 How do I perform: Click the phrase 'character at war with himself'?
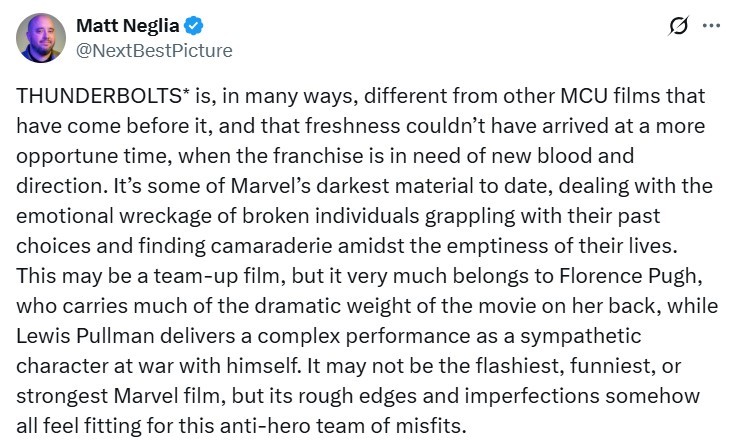tap(158, 366)
